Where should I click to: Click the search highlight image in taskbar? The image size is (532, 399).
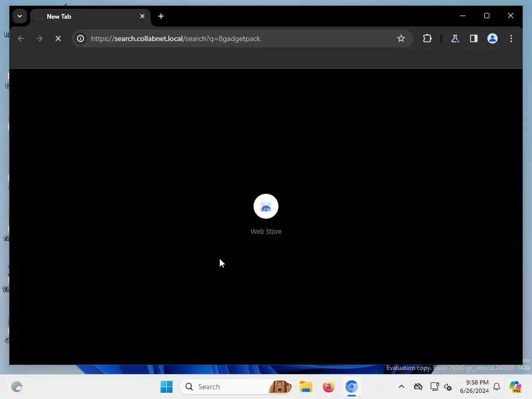pos(280,387)
